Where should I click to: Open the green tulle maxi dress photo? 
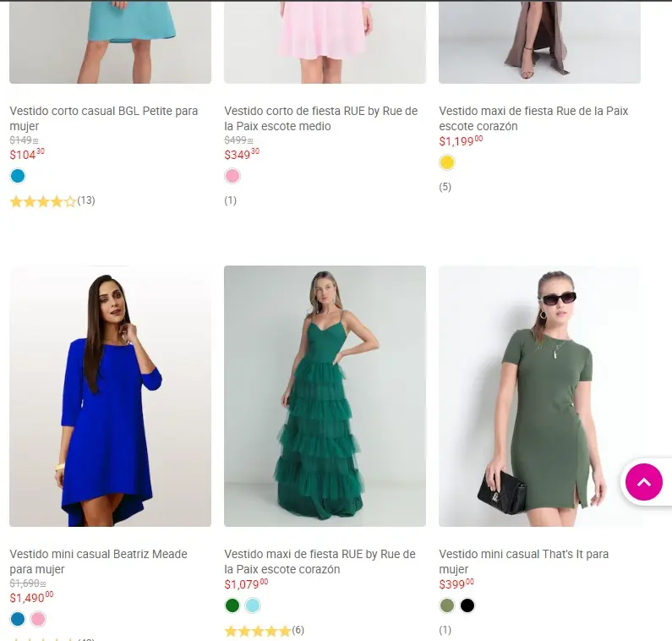click(x=325, y=396)
